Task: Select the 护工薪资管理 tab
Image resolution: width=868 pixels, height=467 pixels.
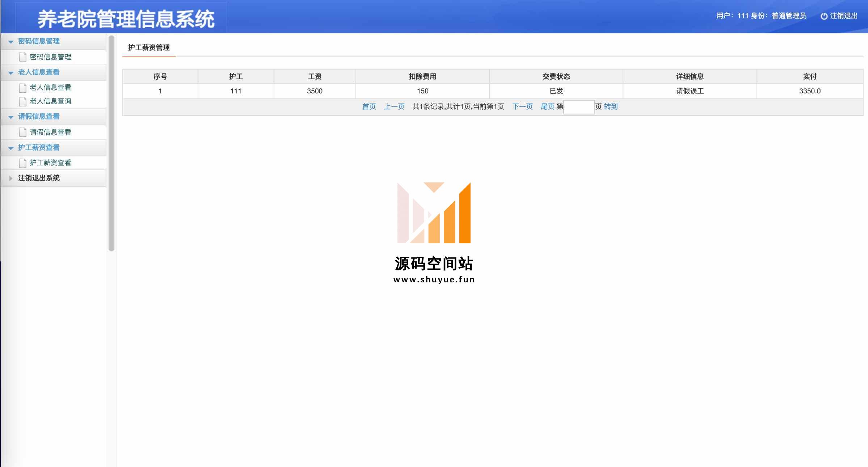Action: 149,47
